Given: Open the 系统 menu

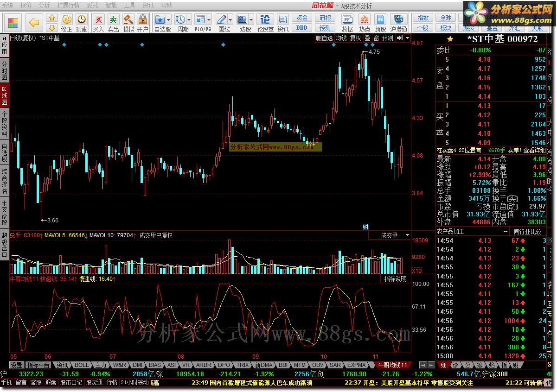Looking at the screenshot, I should tap(7, 5).
